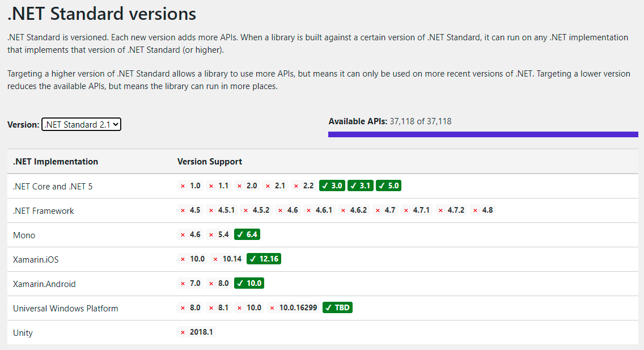
Task: Click the green Mono 6.4 badge
Action: pyautogui.click(x=247, y=235)
